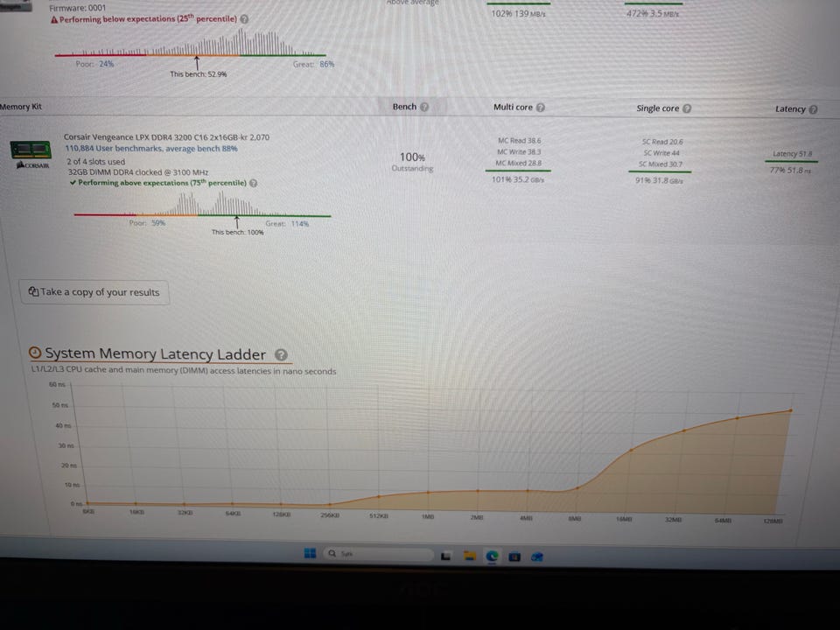Click the System Memory Latency Ladder heading
The image size is (840, 630).
tap(156, 354)
